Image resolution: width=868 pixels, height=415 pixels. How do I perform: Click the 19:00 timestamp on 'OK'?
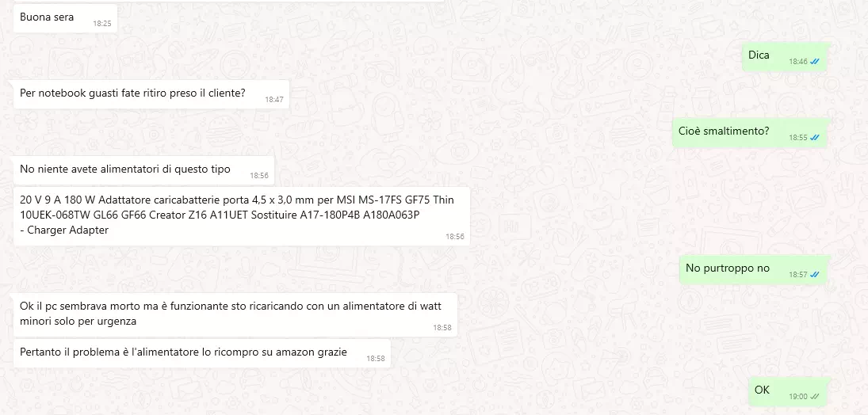[798, 397]
